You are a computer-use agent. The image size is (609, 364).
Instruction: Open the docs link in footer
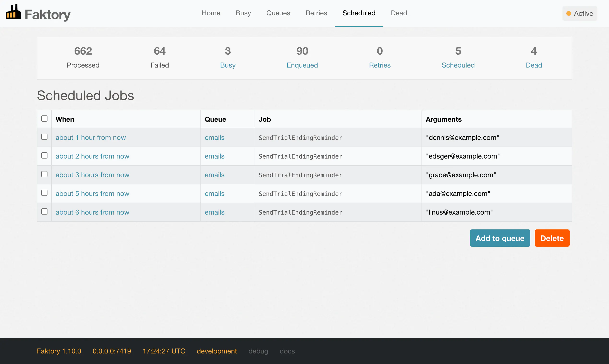coord(287,351)
